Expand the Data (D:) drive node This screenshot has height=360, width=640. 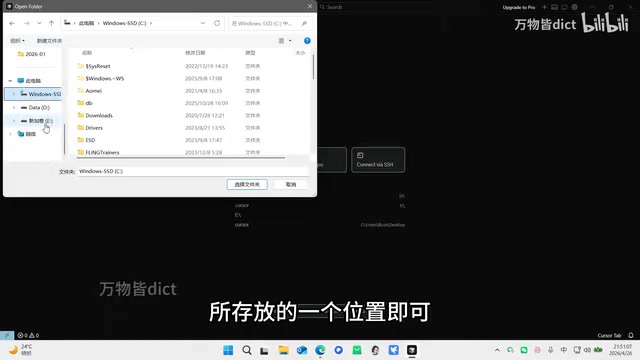[13, 107]
